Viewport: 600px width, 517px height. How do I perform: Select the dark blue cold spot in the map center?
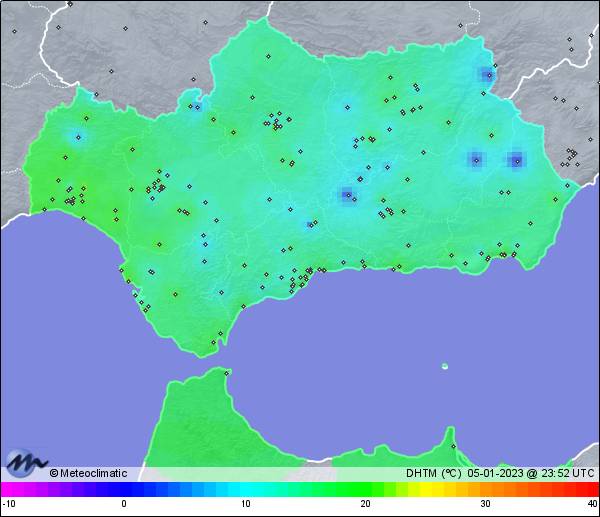point(347,195)
